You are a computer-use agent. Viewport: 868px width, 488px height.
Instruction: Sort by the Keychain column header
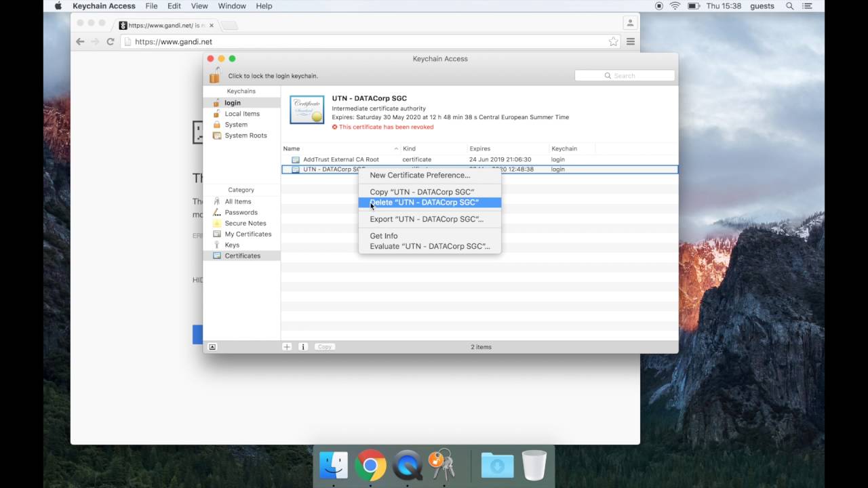(x=572, y=148)
